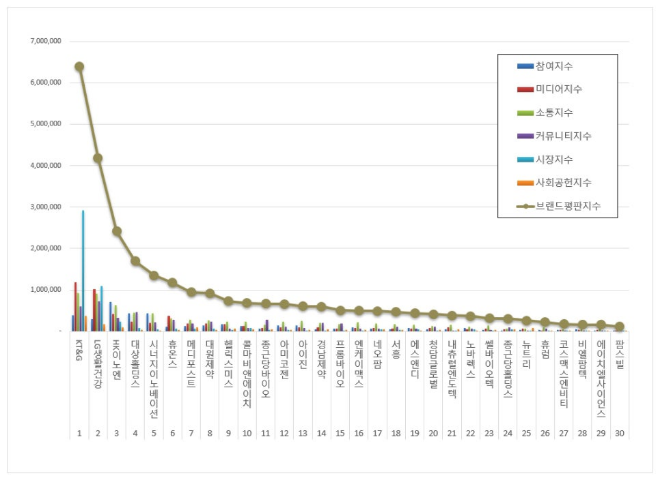Click the 청담글로벌 category label
The width and height of the screenshot is (660, 478).
click(x=433, y=360)
